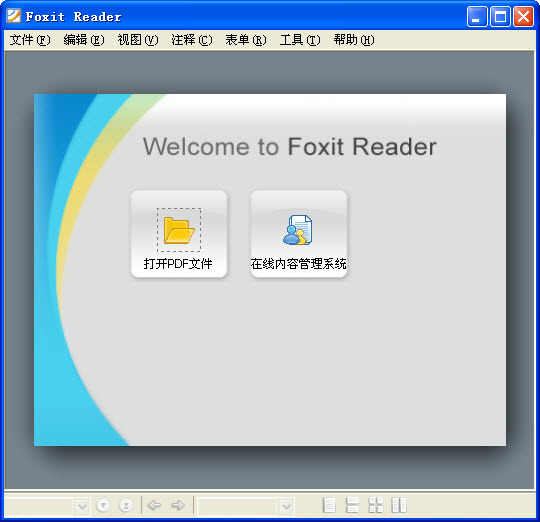Minimize the Foxit Reader window

(x=477, y=16)
